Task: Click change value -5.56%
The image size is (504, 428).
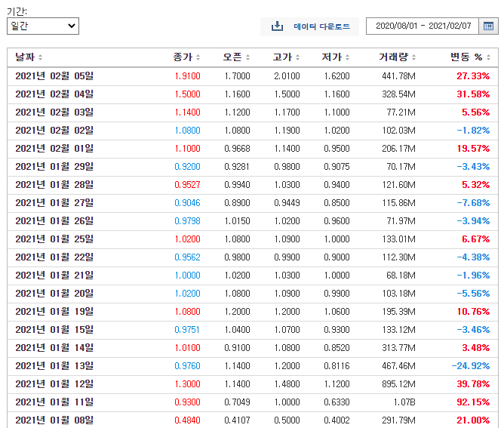Action: [x=474, y=294]
